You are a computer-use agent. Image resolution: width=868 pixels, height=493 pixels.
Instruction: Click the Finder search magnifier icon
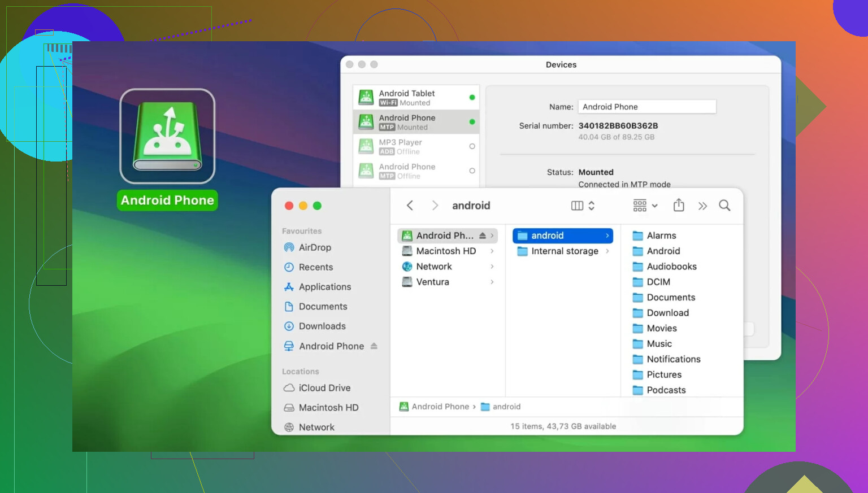(724, 206)
